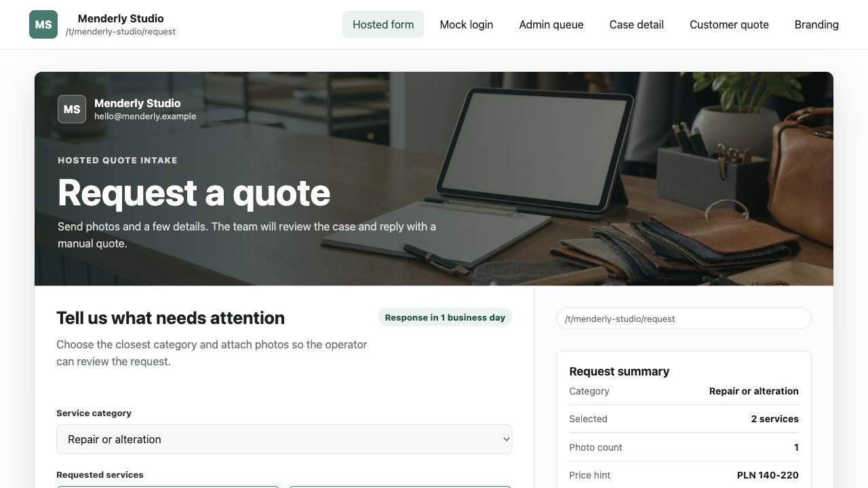This screenshot has width=868, height=488.
Task: Click the Request a quote heading
Action: (194, 192)
